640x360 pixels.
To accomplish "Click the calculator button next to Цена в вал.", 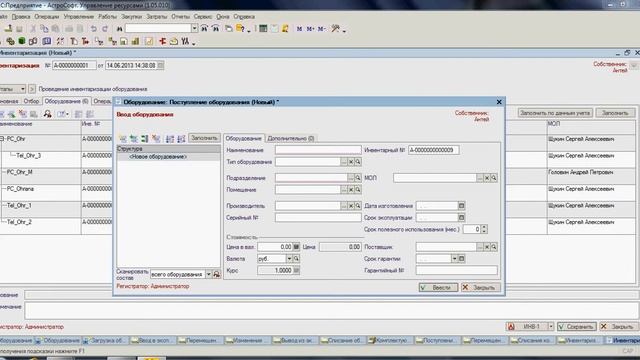I will pos(296,247).
